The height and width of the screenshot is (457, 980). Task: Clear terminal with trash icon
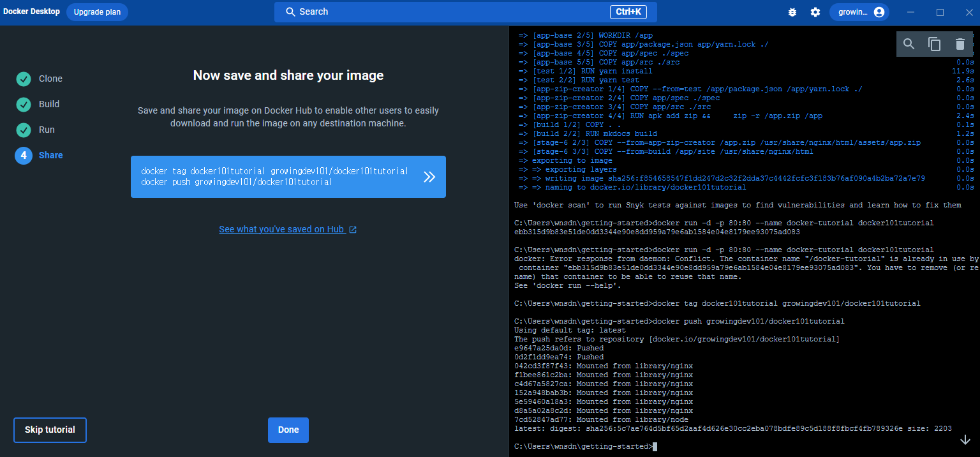960,44
